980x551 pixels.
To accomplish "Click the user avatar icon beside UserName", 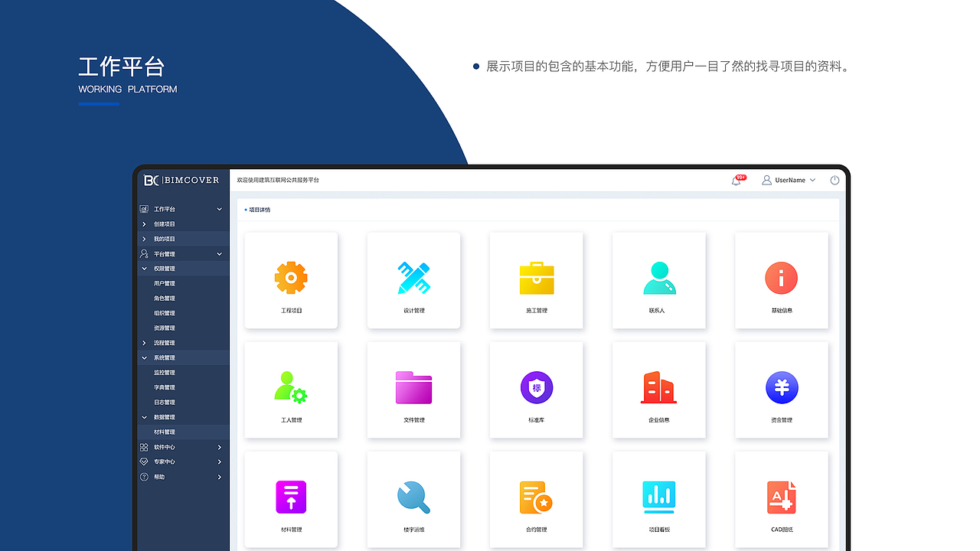I will pos(766,180).
